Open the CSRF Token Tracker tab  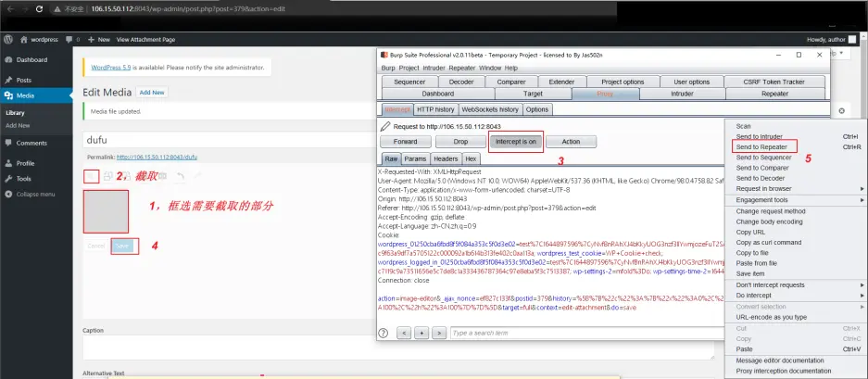tap(774, 82)
